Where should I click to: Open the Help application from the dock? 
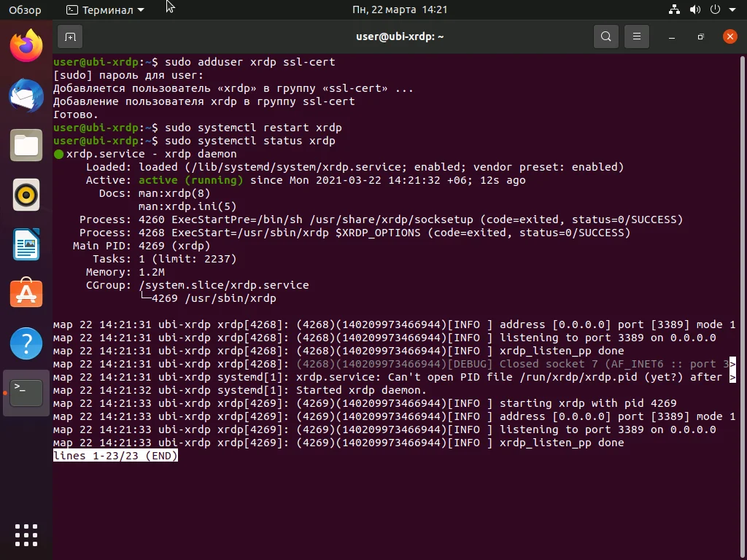(26, 343)
